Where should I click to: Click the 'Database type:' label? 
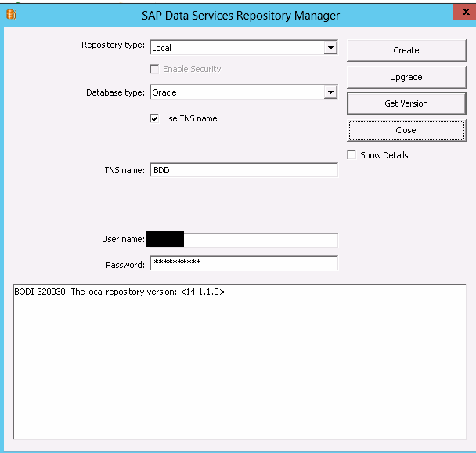click(x=115, y=92)
